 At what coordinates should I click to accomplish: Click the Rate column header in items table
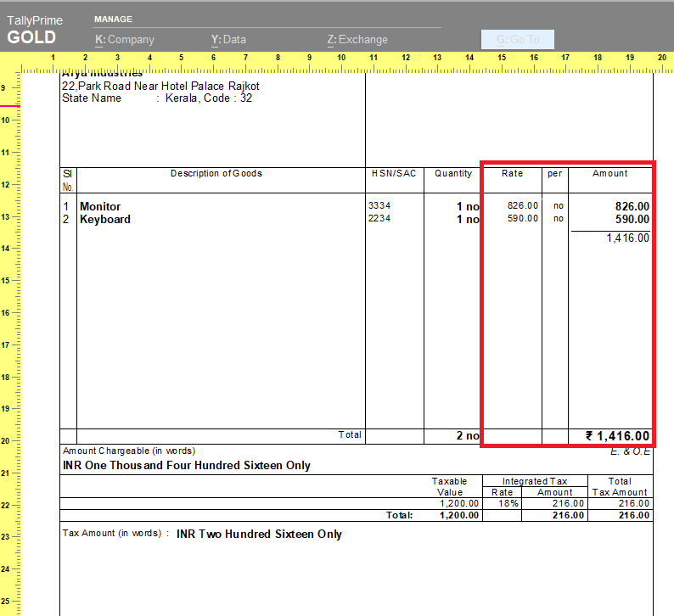point(512,173)
